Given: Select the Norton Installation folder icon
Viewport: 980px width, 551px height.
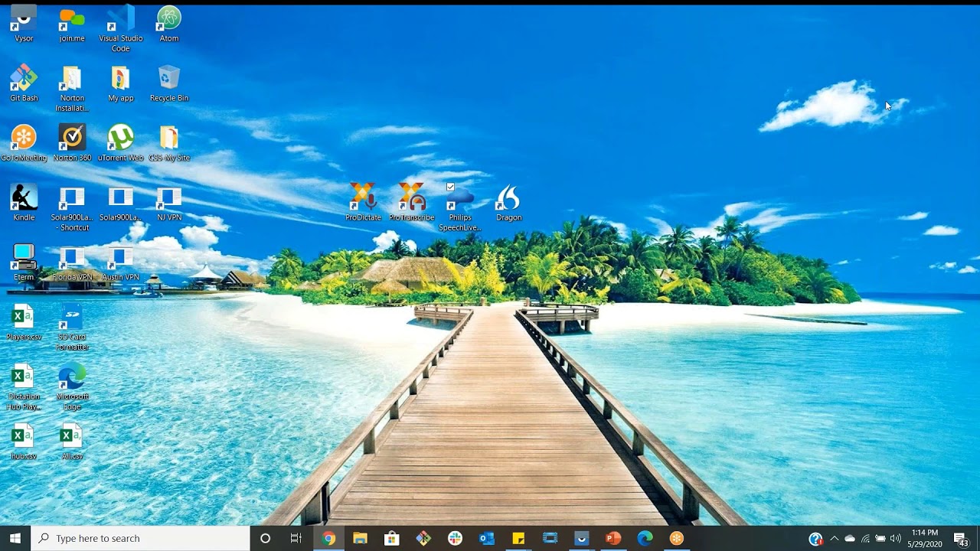Looking at the screenshot, I should [x=72, y=90].
